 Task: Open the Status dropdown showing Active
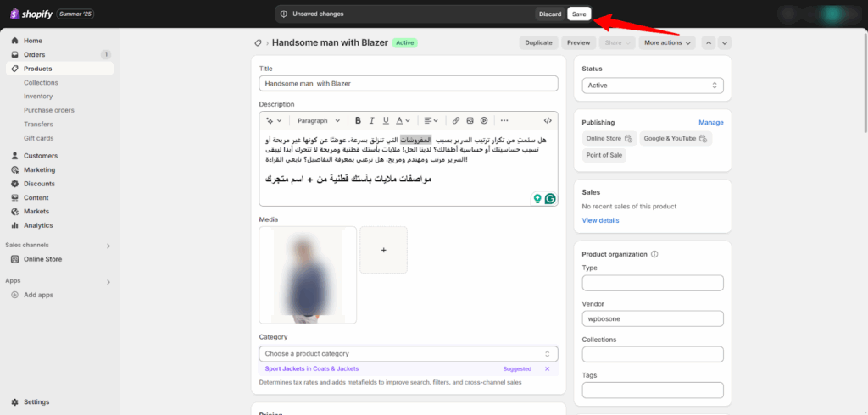pyautogui.click(x=652, y=86)
